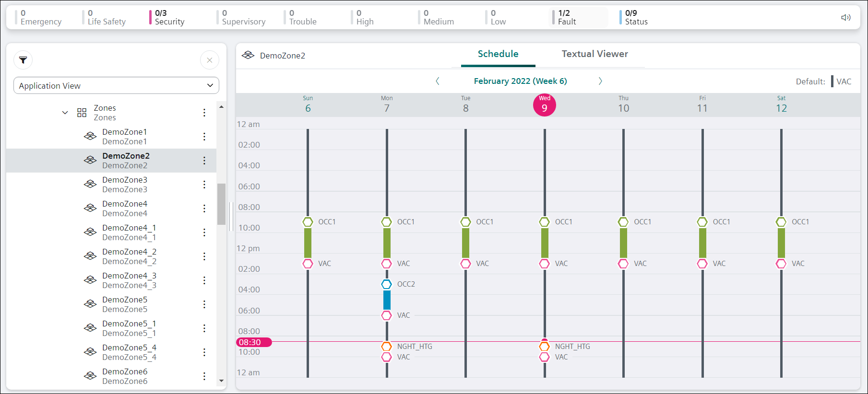Open the Security events category
The height and width of the screenshot is (394, 868).
(x=169, y=18)
